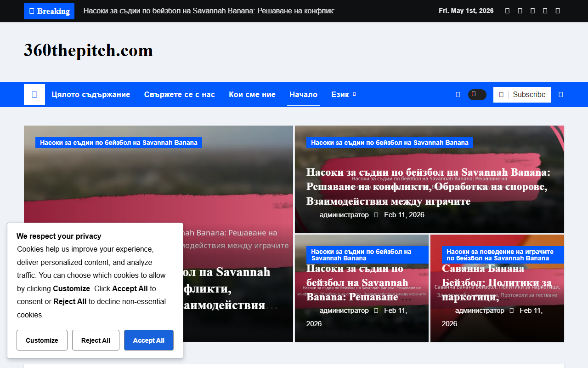588x368 pixels.
Task: Click the middle of the five top-bar social icons
Action: click(x=532, y=11)
